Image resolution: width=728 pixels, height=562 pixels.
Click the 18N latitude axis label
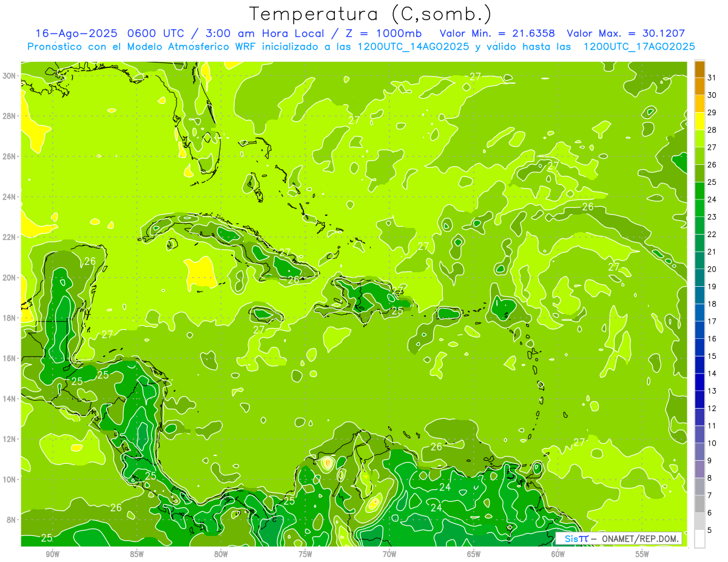point(10,318)
